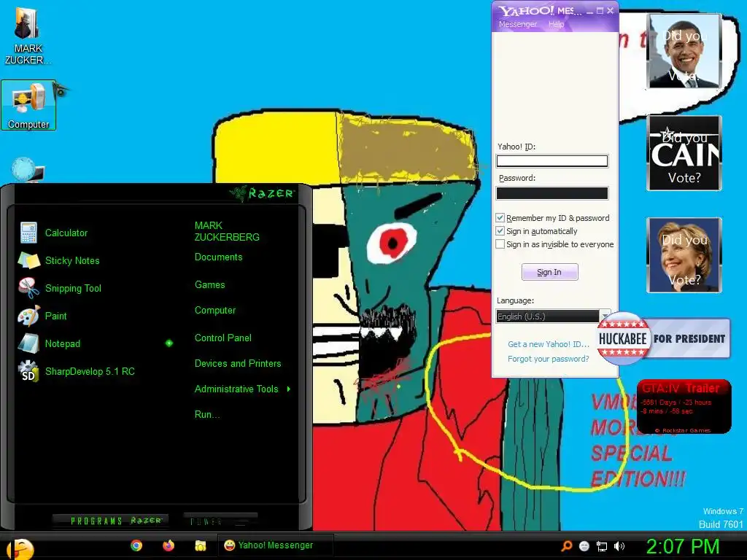Open Games from the start menu
This screenshot has height=560, width=747.
click(x=209, y=285)
